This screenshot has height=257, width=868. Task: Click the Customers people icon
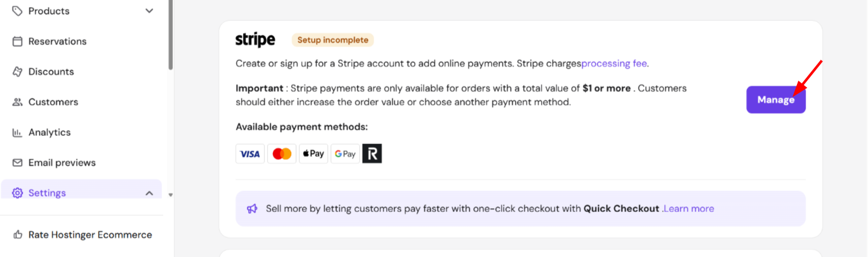[18, 102]
